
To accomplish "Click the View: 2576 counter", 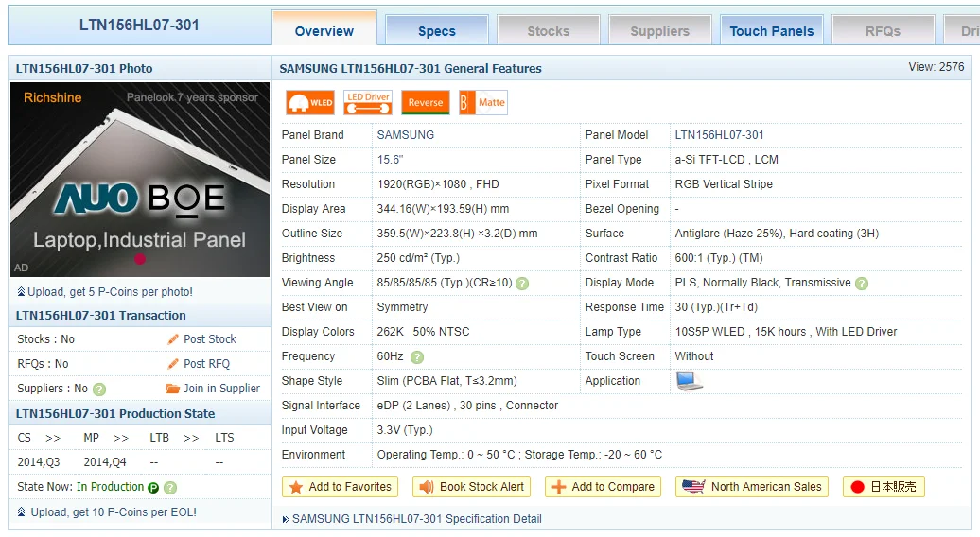I will (936, 67).
